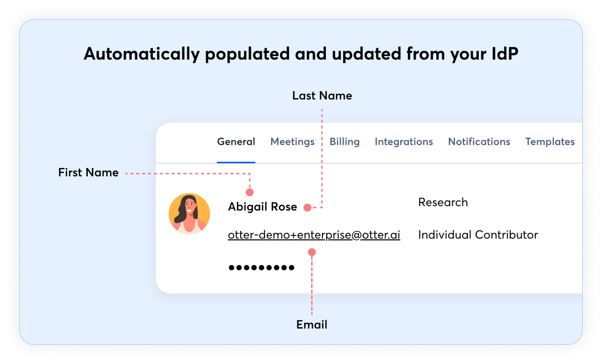Select the Research department text
Viewport: 602px width, 364px height.
pyautogui.click(x=443, y=202)
